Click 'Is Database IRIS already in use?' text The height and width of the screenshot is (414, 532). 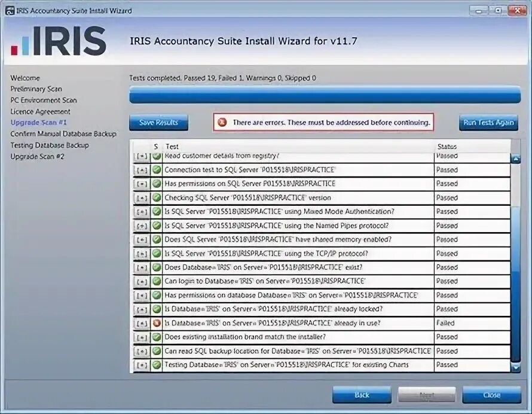pos(273,323)
